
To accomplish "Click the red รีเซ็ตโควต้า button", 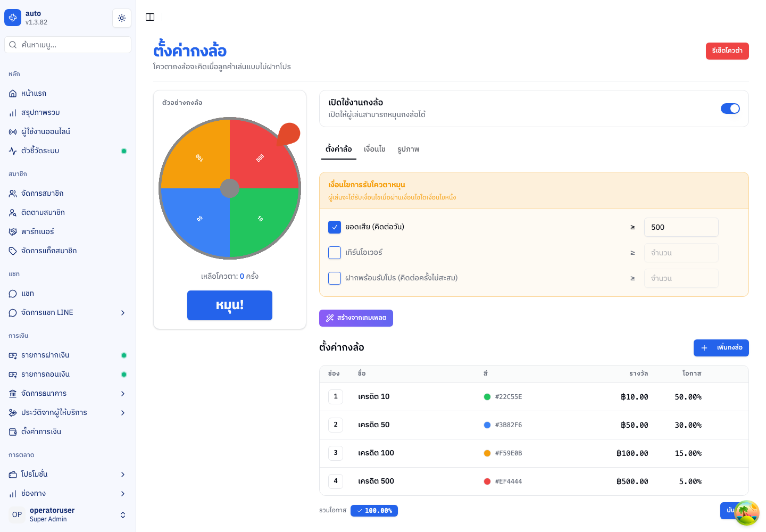I will pos(727,51).
